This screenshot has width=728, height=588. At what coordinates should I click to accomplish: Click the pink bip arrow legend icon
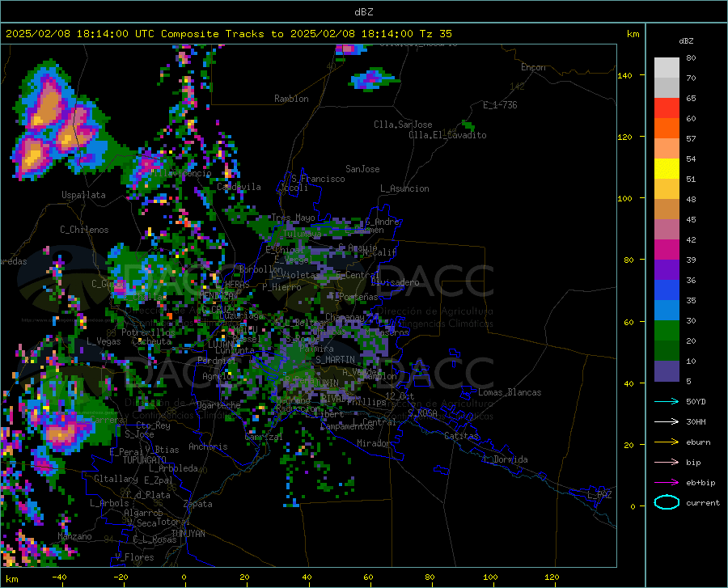tap(667, 463)
